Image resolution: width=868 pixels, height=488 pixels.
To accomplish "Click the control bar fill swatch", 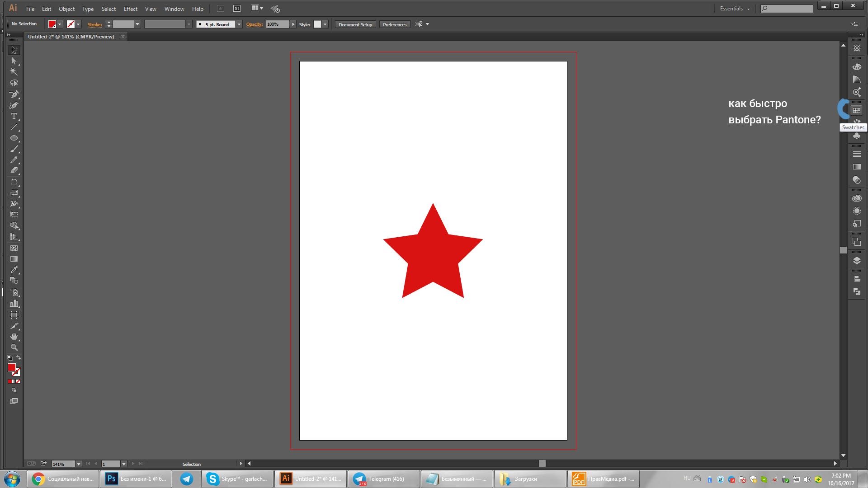I will [52, 24].
